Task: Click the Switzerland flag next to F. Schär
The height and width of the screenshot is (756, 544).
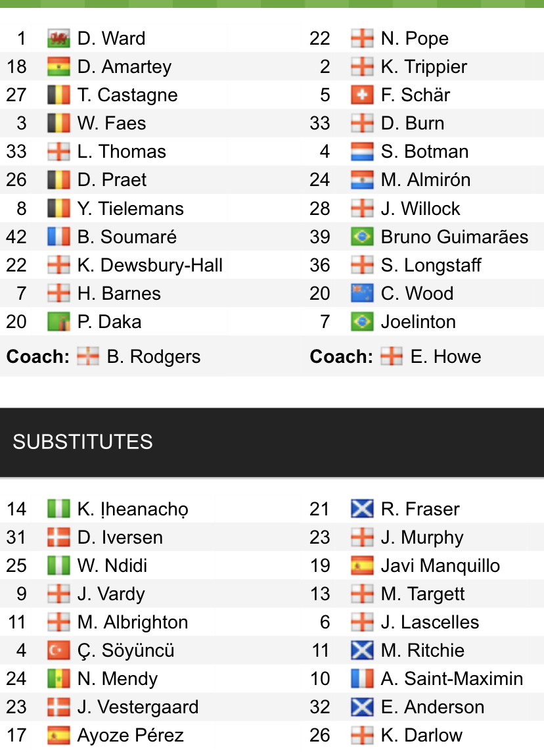Action: tap(362, 95)
